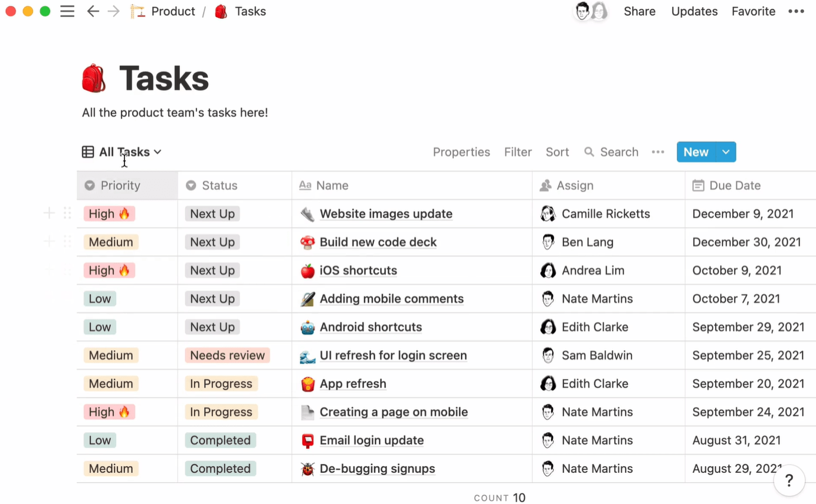Click the apple icon of iOS shortcuts
The image size is (816, 504).
point(307,271)
